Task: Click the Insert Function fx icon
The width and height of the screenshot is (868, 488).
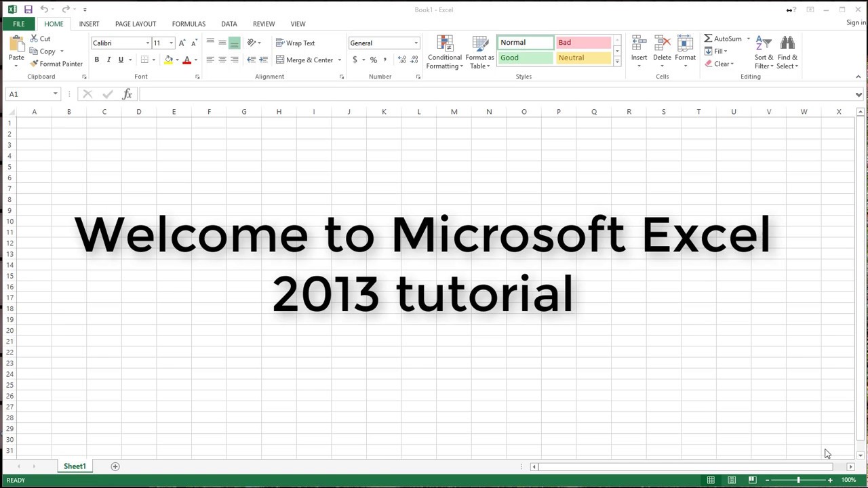Action: tap(127, 94)
